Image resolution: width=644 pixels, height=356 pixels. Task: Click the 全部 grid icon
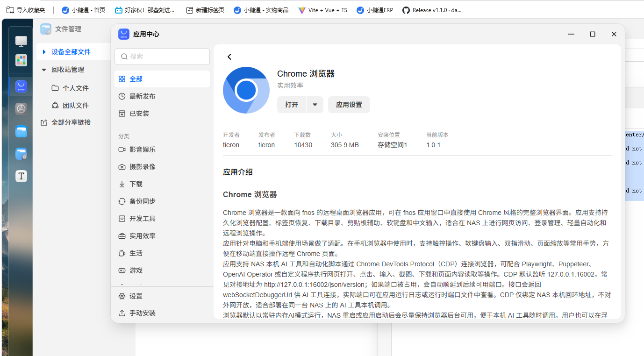pos(122,79)
